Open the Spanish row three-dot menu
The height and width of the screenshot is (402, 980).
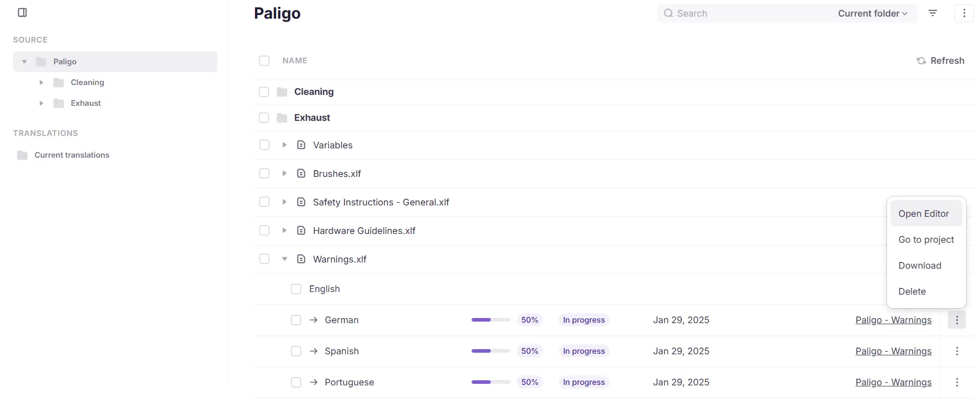pyautogui.click(x=957, y=351)
